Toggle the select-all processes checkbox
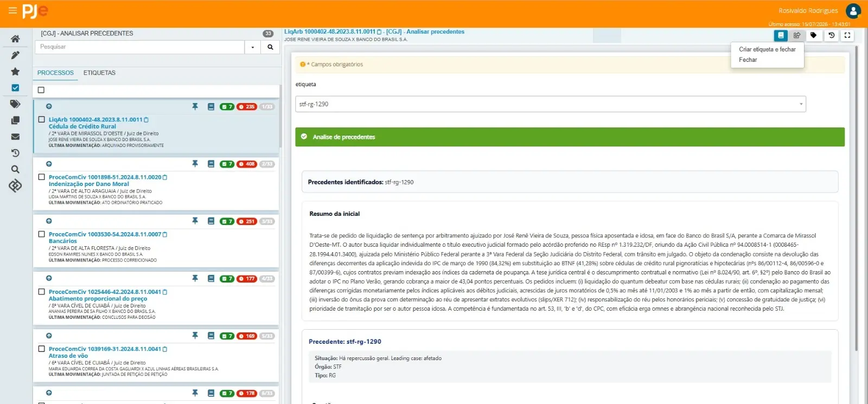This screenshot has height=404, width=868. (41, 90)
